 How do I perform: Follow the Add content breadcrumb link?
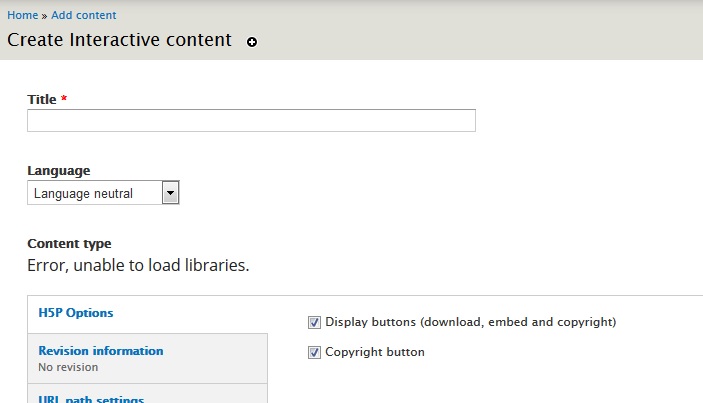coord(83,15)
